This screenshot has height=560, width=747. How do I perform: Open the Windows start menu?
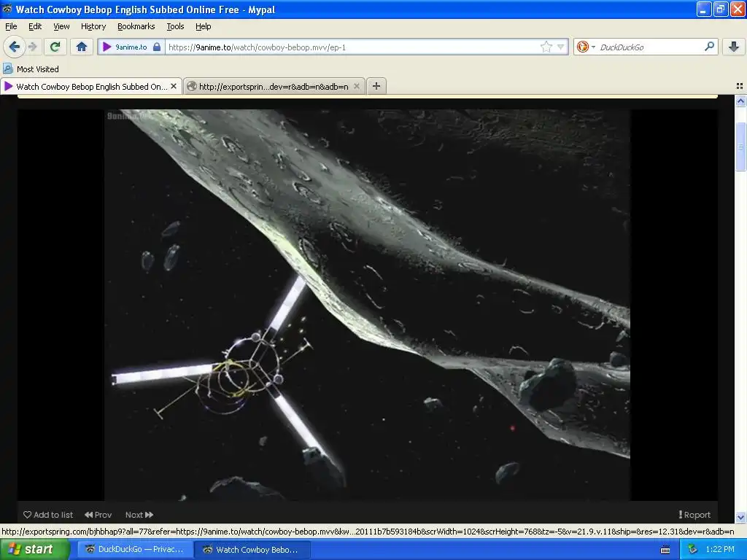[x=34, y=549]
